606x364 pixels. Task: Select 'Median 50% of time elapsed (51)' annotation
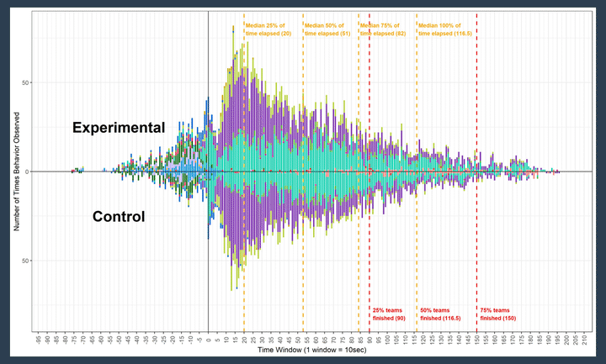click(327, 29)
